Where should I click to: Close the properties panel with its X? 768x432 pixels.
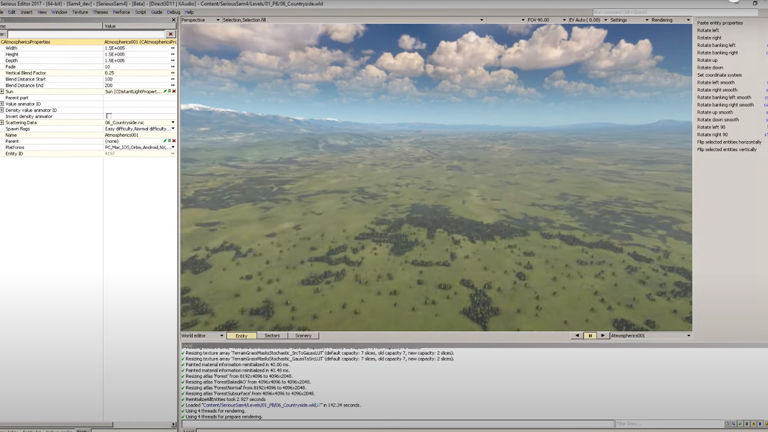173,20
